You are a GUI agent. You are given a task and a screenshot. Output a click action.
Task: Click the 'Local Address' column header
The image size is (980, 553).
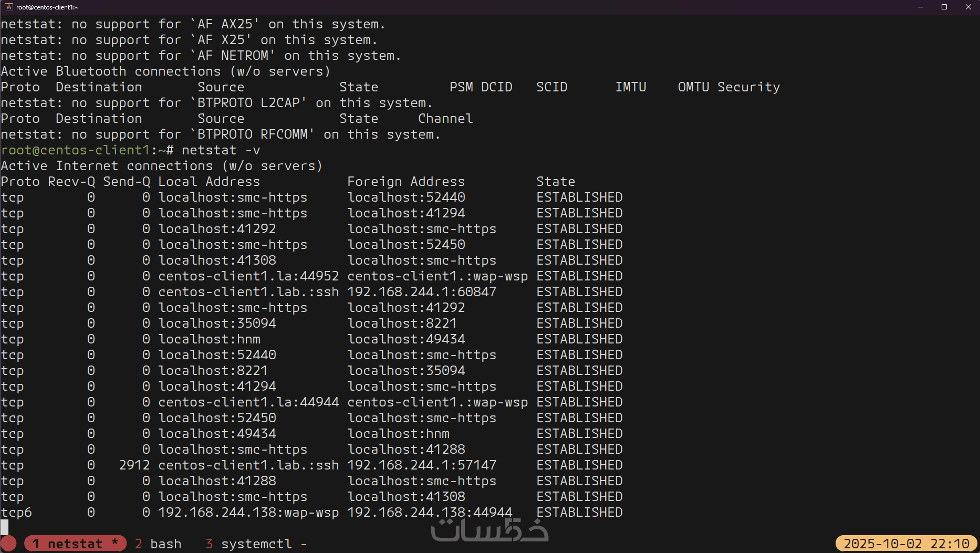[209, 182]
